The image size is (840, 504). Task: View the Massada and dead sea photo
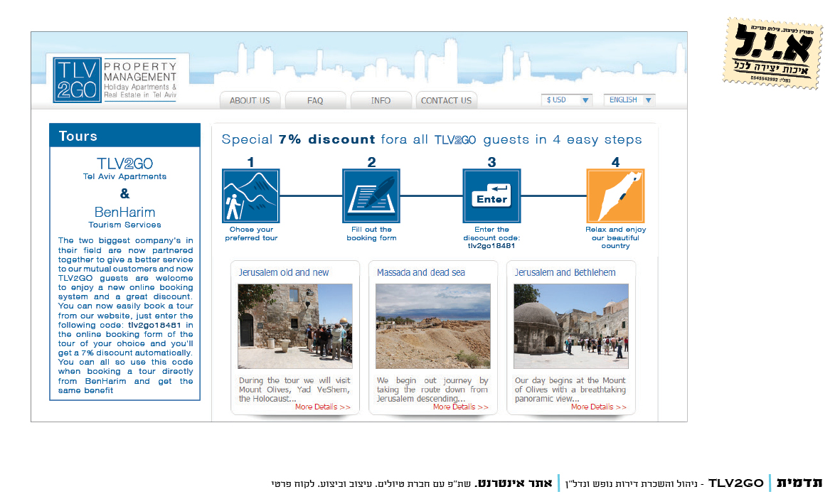click(x=433, y=326)
